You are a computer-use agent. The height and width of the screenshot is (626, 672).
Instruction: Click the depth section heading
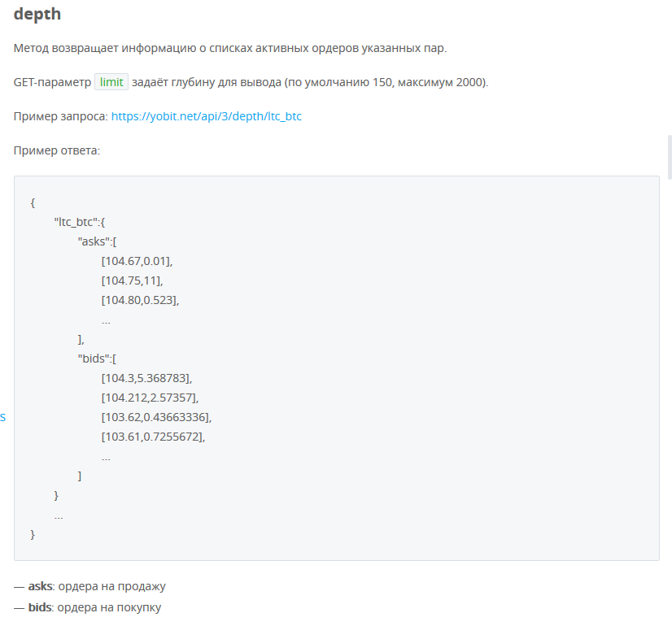tap(37, 14)
